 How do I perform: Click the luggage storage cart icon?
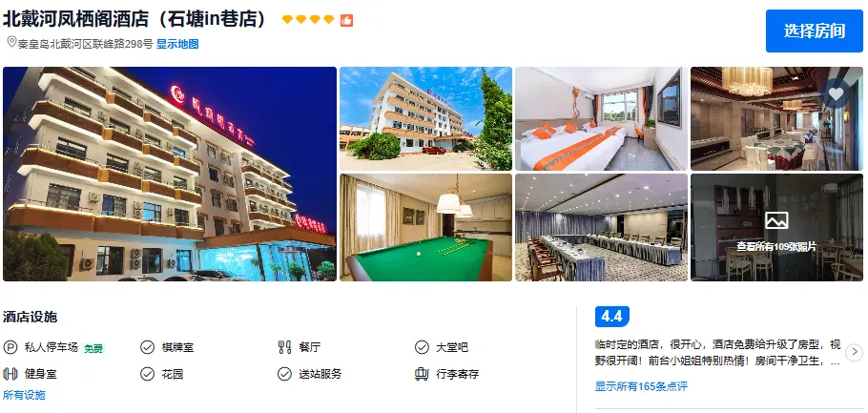click(422, 374)
